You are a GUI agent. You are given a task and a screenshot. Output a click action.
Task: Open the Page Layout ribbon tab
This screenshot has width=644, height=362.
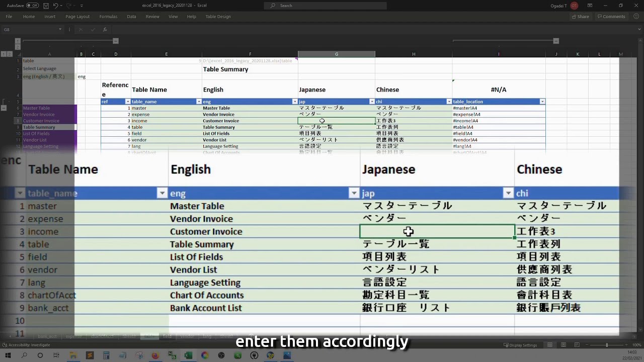[77, 17]
